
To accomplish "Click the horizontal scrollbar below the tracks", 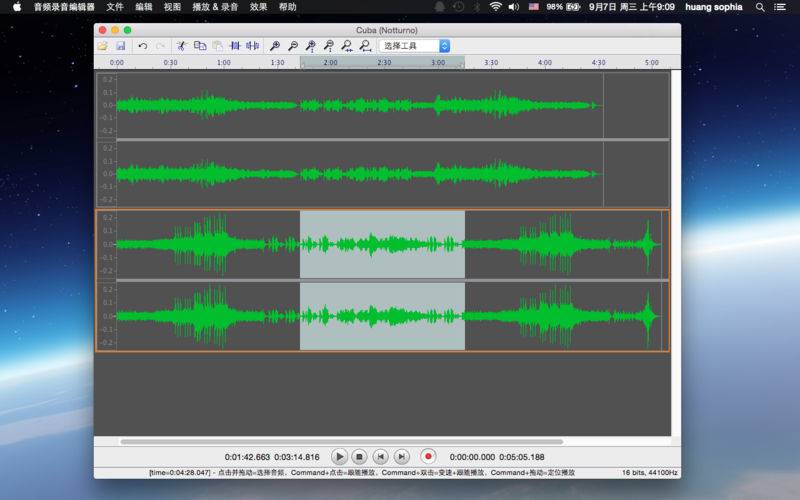I will tap(340, 441).
